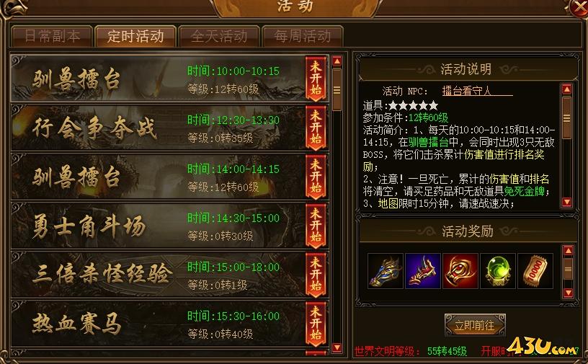
Task: Click description panel scroll up arrow
Action: point(566,89)
